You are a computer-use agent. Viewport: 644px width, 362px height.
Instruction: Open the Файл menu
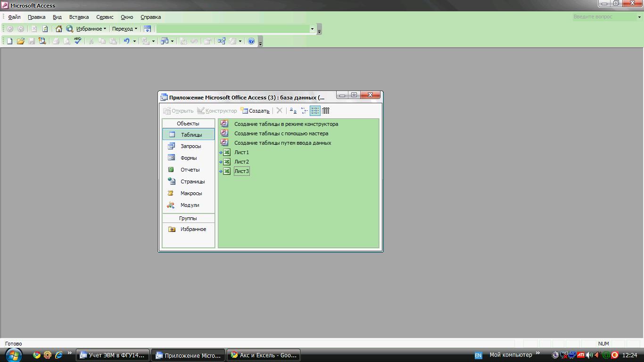14,17
